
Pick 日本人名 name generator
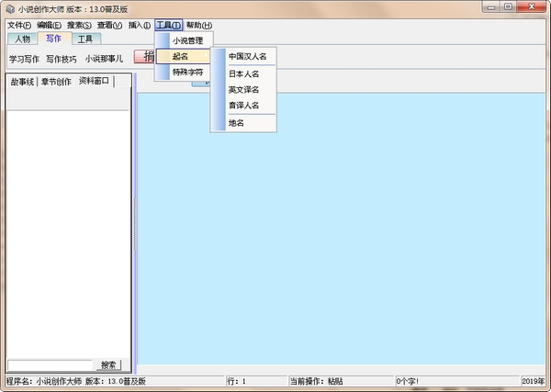[243, 73]
